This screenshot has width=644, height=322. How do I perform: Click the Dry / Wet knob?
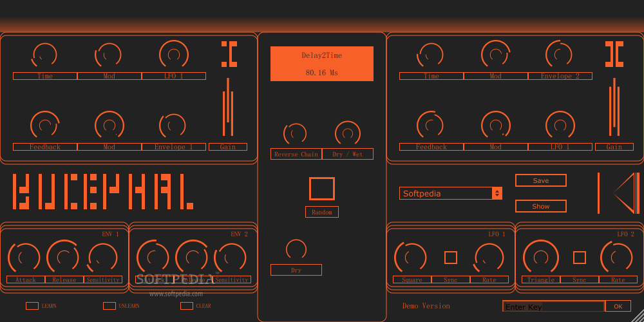tap(348, 133)
